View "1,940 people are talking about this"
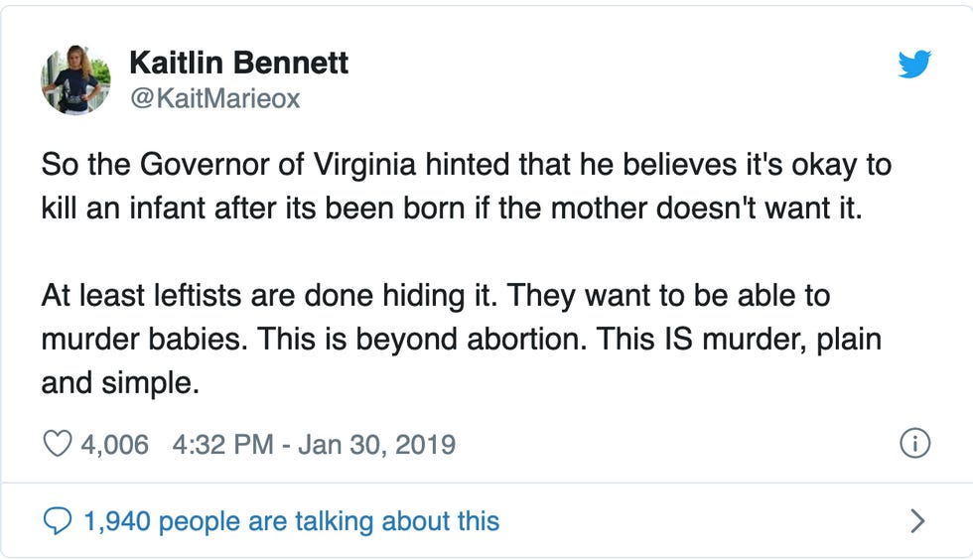 pos(291,520)
